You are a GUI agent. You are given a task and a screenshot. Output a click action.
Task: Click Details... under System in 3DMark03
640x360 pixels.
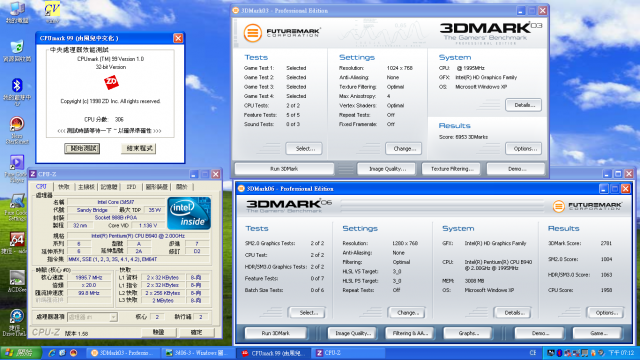coord(523,105)
